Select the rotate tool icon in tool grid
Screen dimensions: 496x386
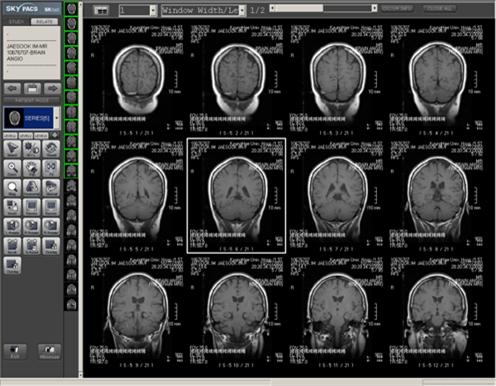pyautogui.click(x=51, y=148)
